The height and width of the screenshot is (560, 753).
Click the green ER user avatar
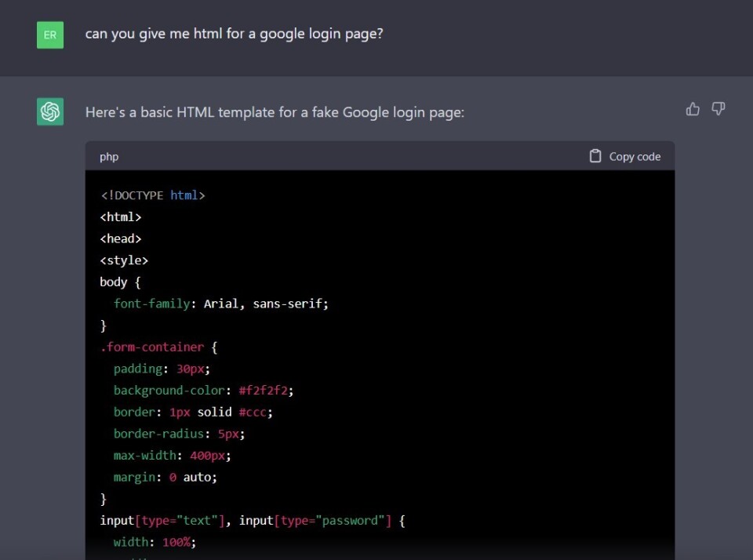tap(50, 35)
